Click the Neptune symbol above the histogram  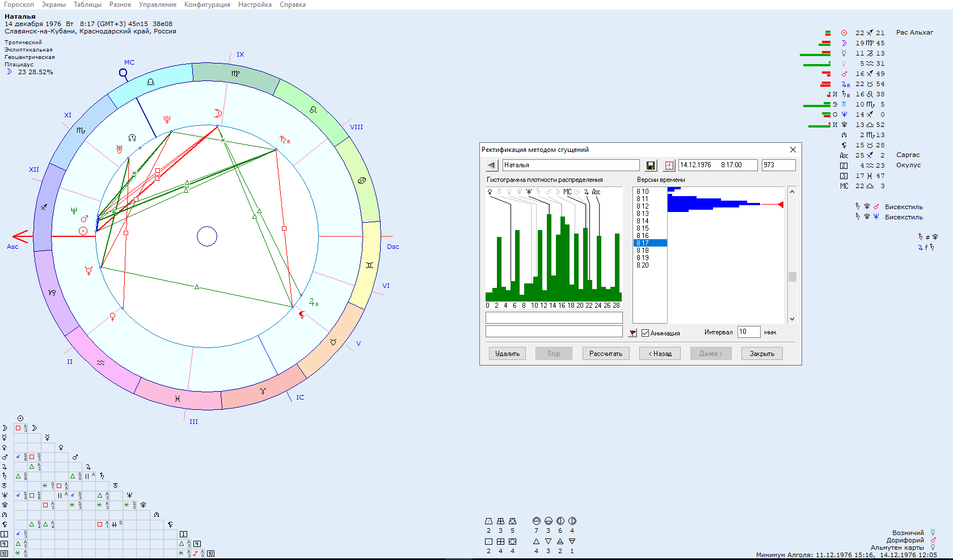click(529, 192)
